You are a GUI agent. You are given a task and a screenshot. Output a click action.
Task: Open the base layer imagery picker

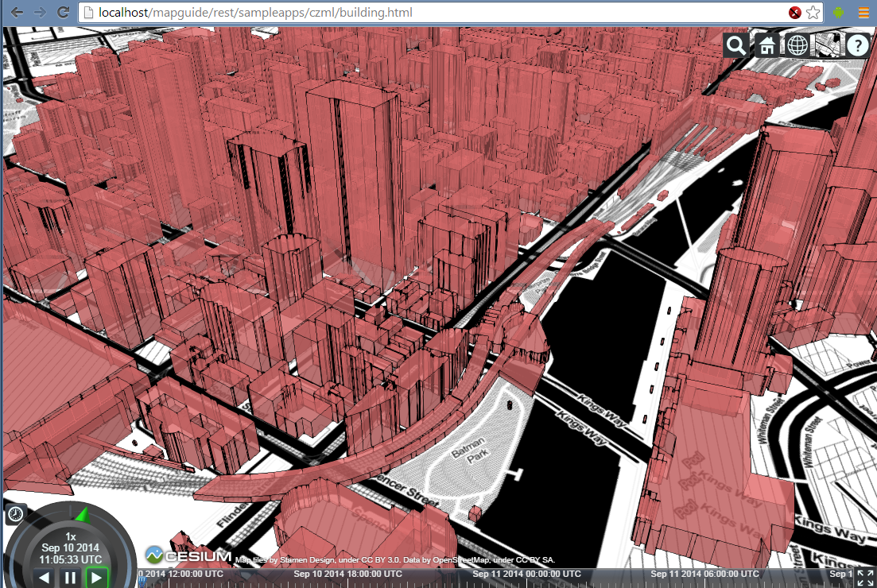(x=827, y=45)
